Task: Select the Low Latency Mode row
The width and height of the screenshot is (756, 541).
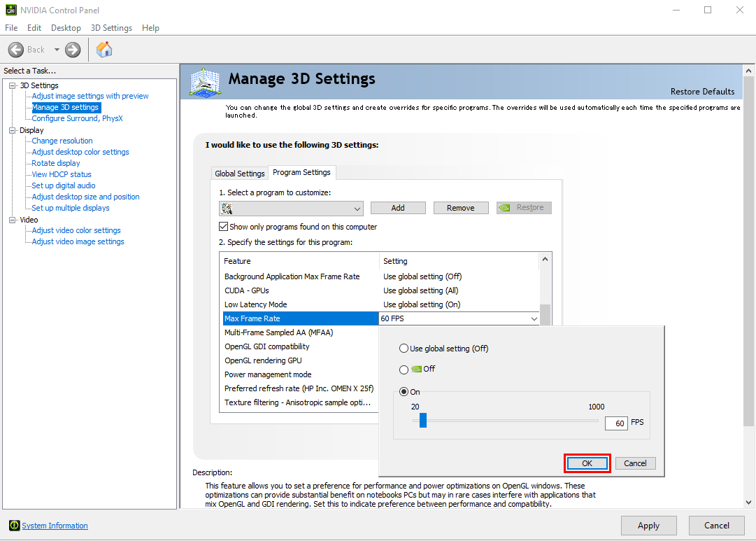Action: [381, 304]
